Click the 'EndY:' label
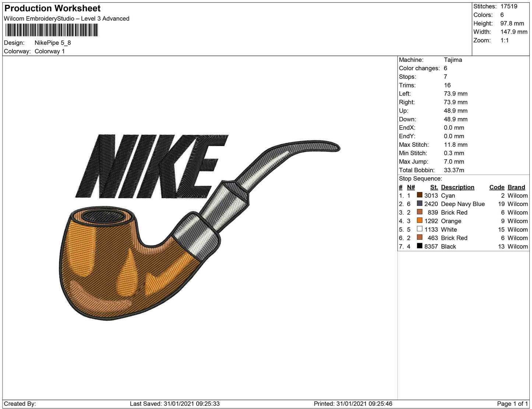This screenshot has height=409, width=532. 407,136
